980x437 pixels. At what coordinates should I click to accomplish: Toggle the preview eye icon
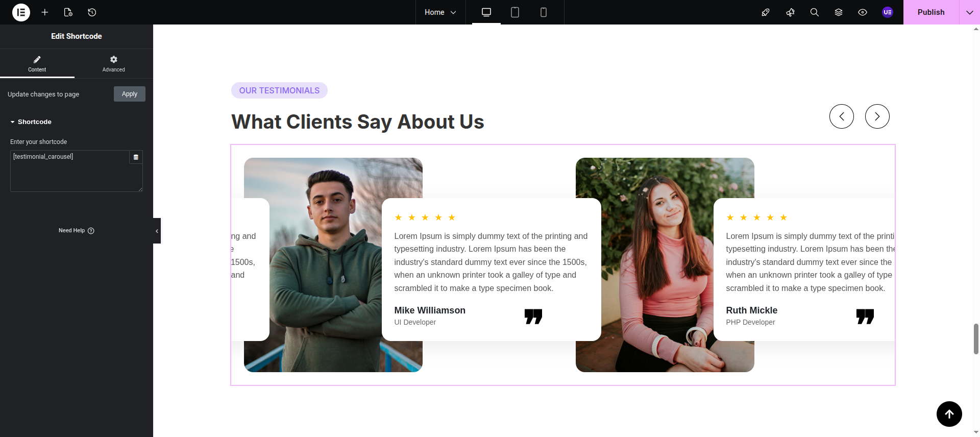tap(863, 12)
